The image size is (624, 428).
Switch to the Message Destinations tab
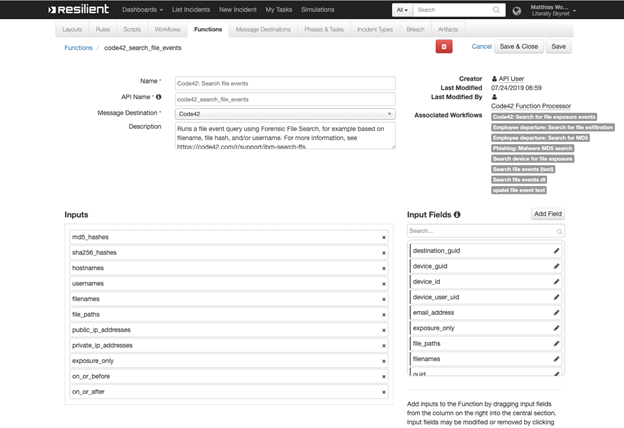[263, 29]
